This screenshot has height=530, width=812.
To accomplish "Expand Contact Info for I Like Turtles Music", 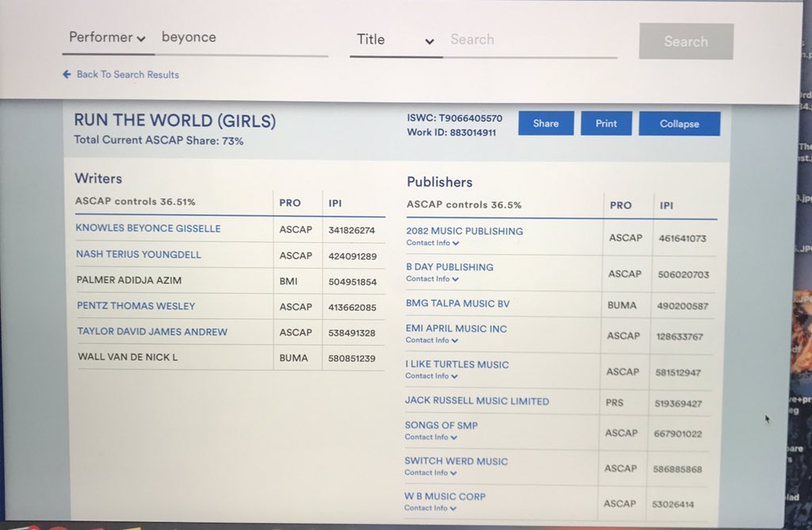I will [431, 375].
